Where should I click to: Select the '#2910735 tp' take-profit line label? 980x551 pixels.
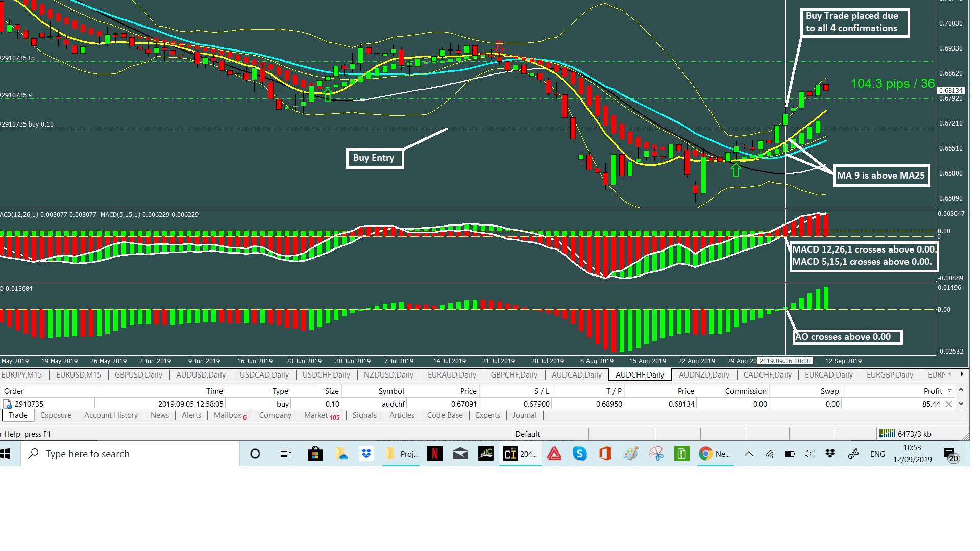(17, 58)
